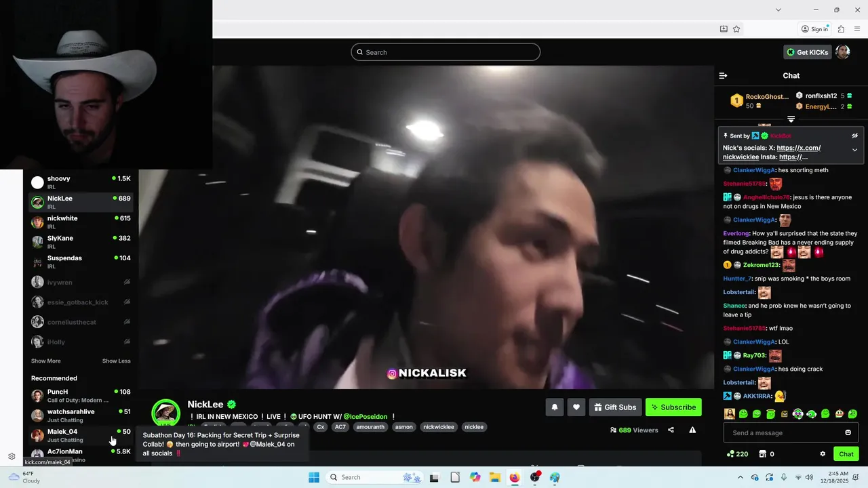
Task: Open RockoGhost top gifter entry
Action: (758, 101)
